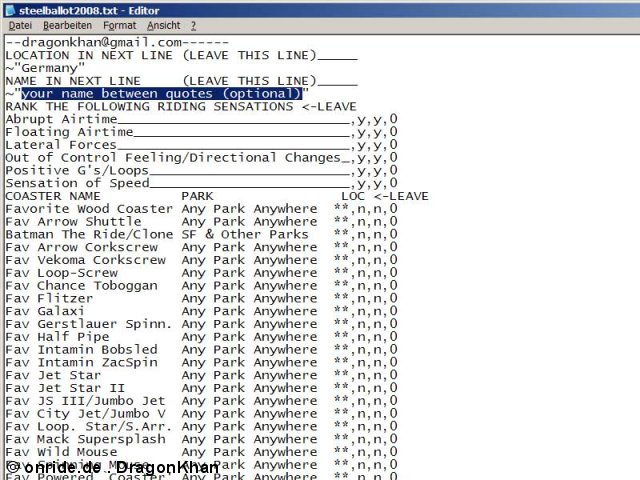Click the 'Abrupt Airtime' line

[x=201, y=119]
